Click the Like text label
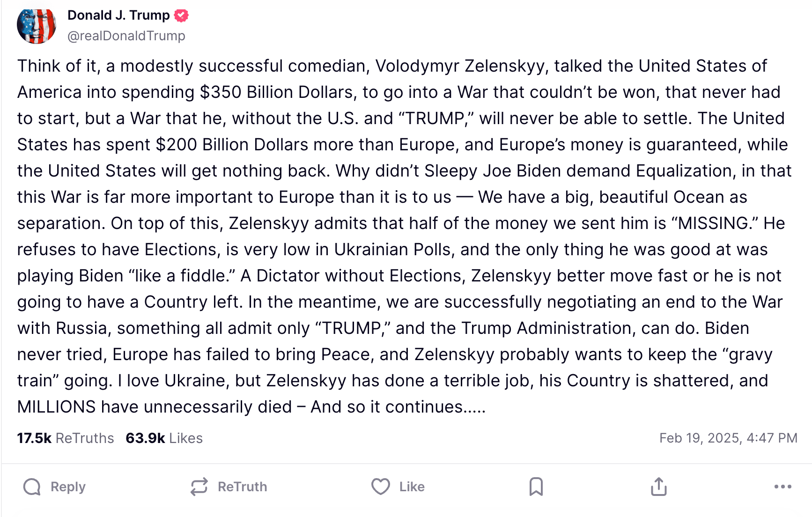 pyautogui.click(x=412, y=487)
